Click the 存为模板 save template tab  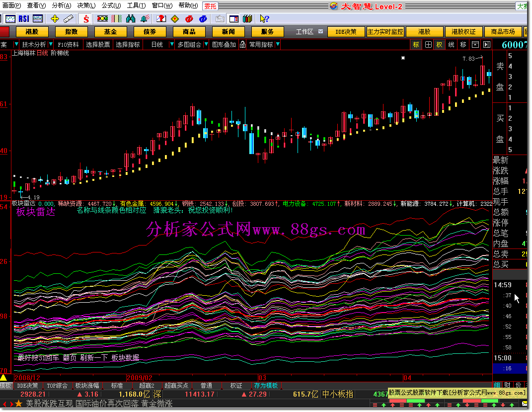point(266,386)
